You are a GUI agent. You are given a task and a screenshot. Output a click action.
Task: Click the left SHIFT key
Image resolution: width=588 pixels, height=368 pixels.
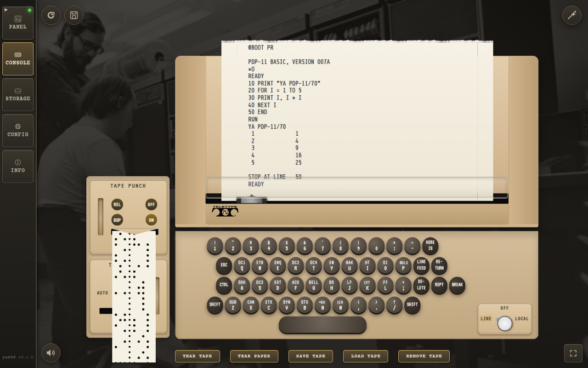click(x=215, y=305)
